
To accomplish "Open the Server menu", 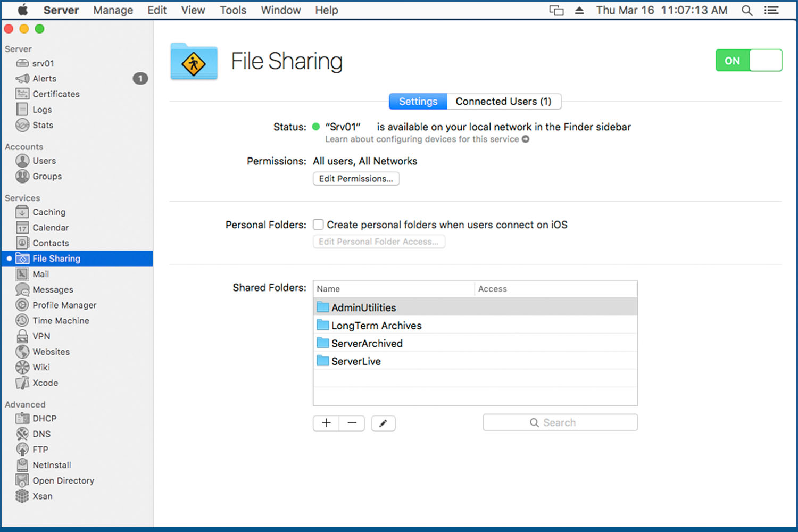I will [x=61, y=10].
